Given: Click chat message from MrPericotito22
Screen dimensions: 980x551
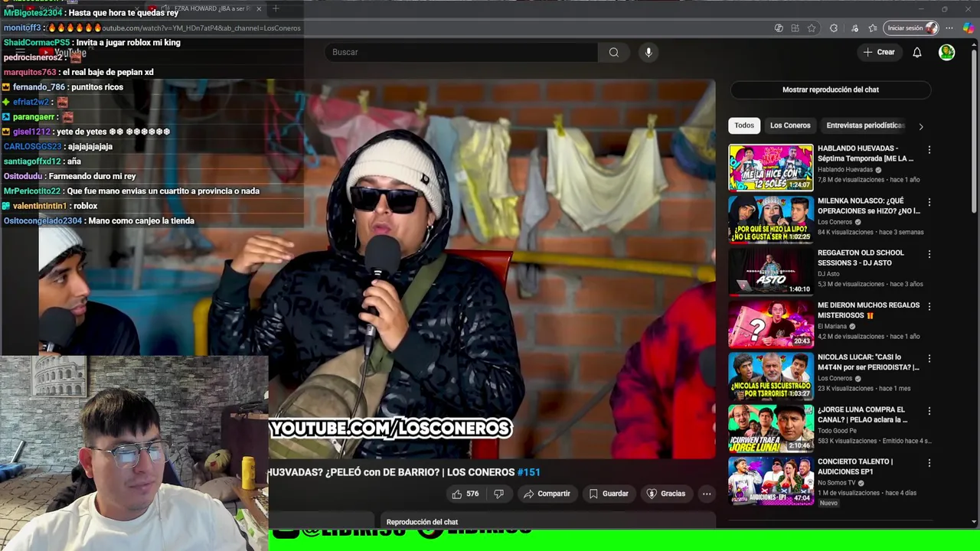Looking at the screenshot, I should [x=132, y=191].
